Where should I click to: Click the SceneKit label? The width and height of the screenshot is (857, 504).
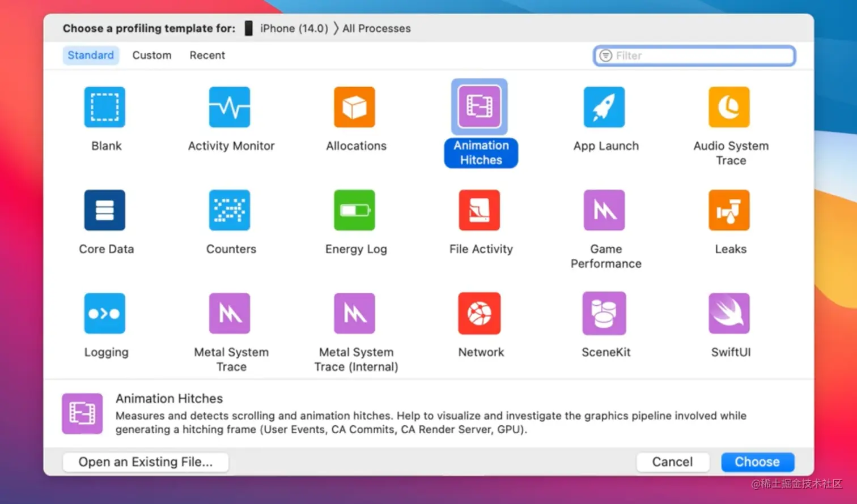click(606, 352)
